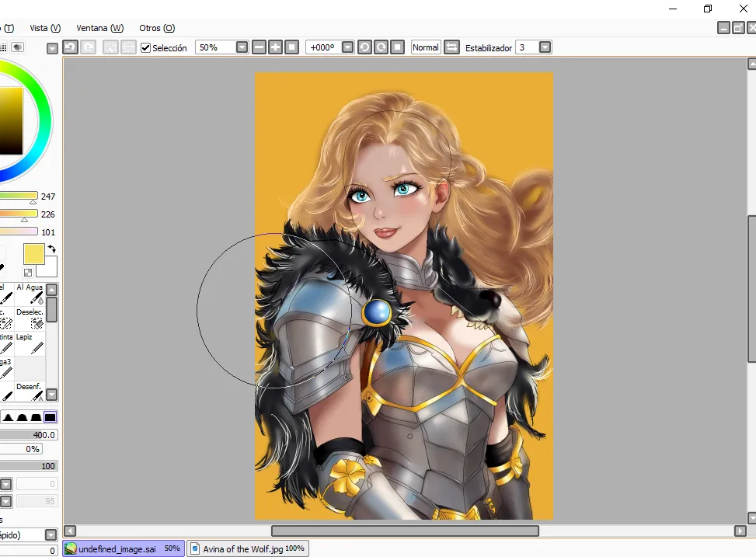Viewport: 756px width, 557px height.
Task: Click the inner window restore button
Action: point(738,28)
